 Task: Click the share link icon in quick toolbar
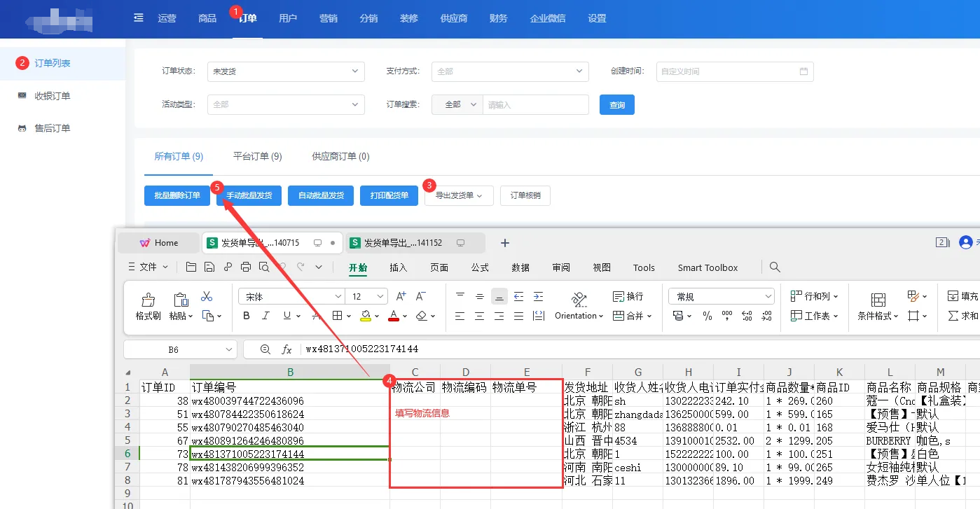[x=228, y=267]
